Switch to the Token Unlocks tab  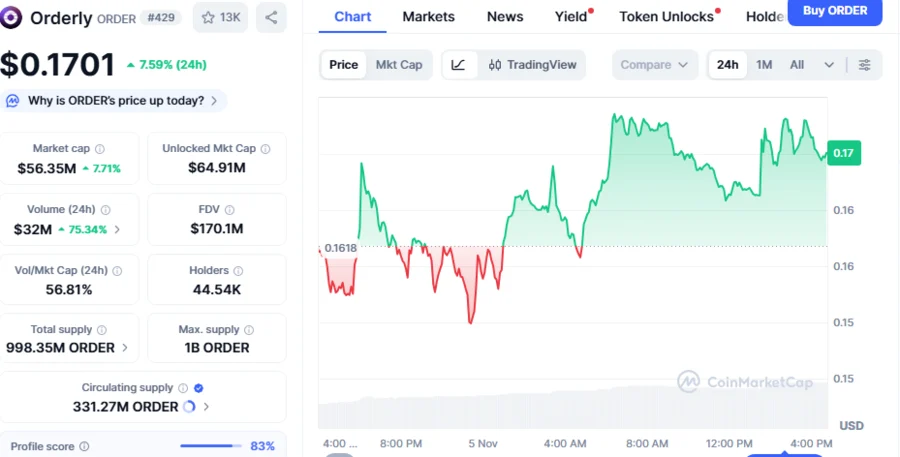[x=666, y=17]
